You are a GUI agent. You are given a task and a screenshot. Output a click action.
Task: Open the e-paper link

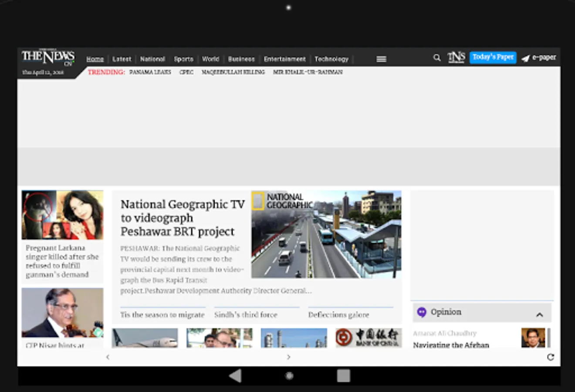click(539, 57)
